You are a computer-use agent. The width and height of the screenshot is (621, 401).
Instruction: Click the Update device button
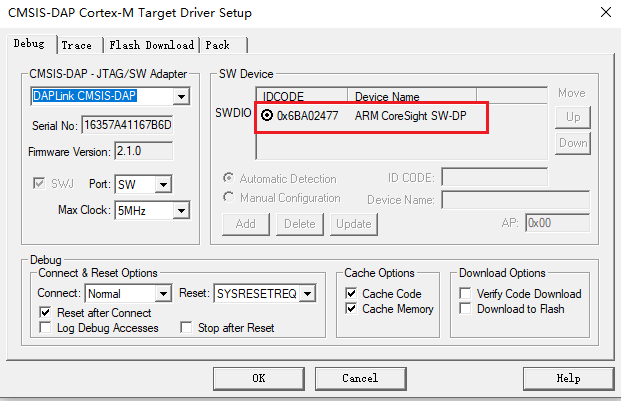pos(354,224)
